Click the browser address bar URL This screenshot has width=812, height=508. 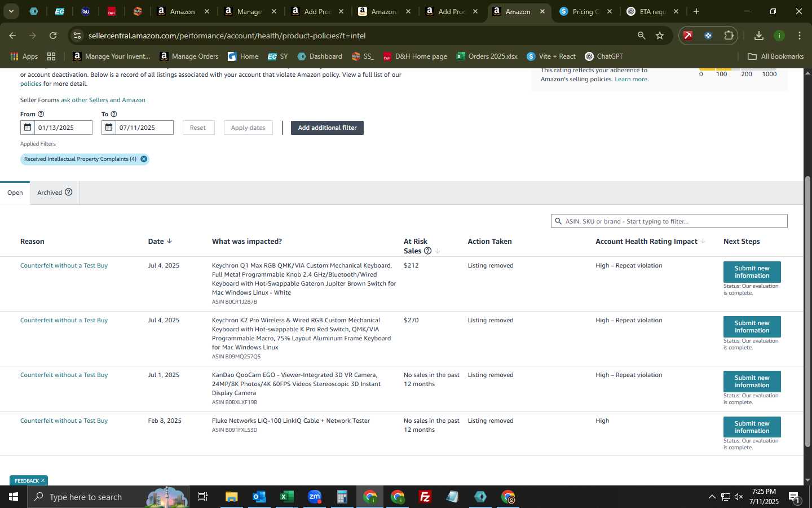click(227, 36)
